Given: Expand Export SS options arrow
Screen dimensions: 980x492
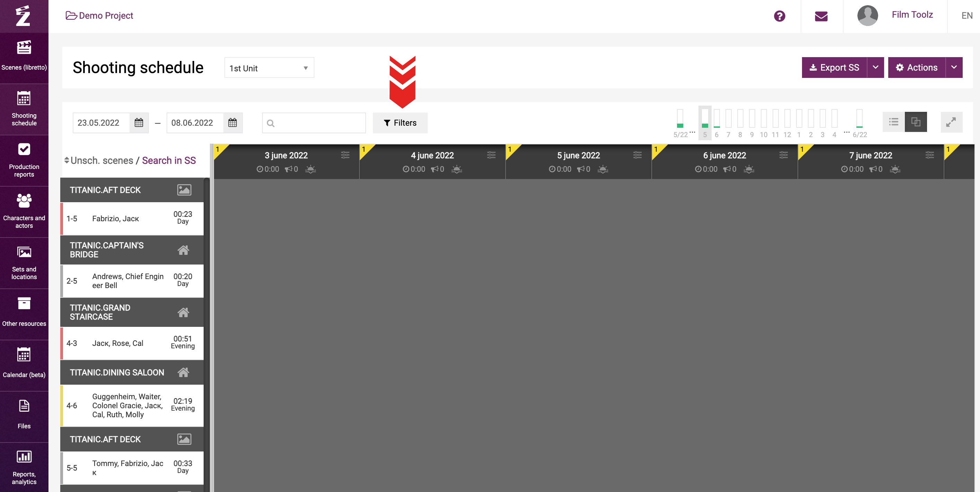Looking at the screenshot, I should coord(875,68).
